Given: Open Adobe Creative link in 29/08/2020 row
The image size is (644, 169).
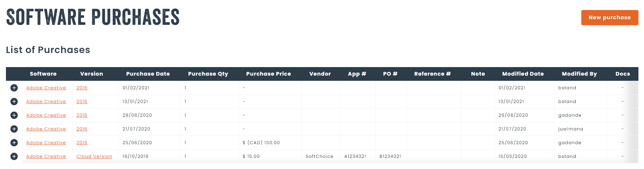Looking at the screenshot, I should (46, 115).
